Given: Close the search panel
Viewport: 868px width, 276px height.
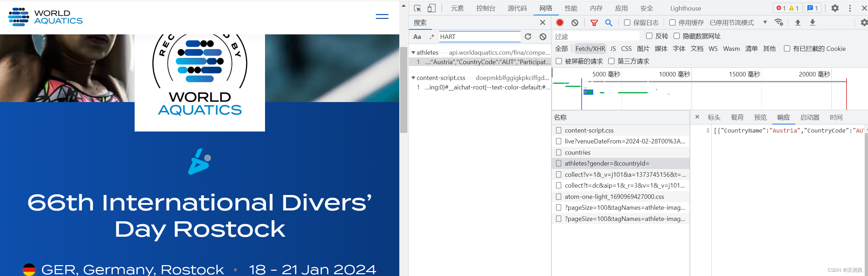Looking at the screenshot, I should (543, 22).
